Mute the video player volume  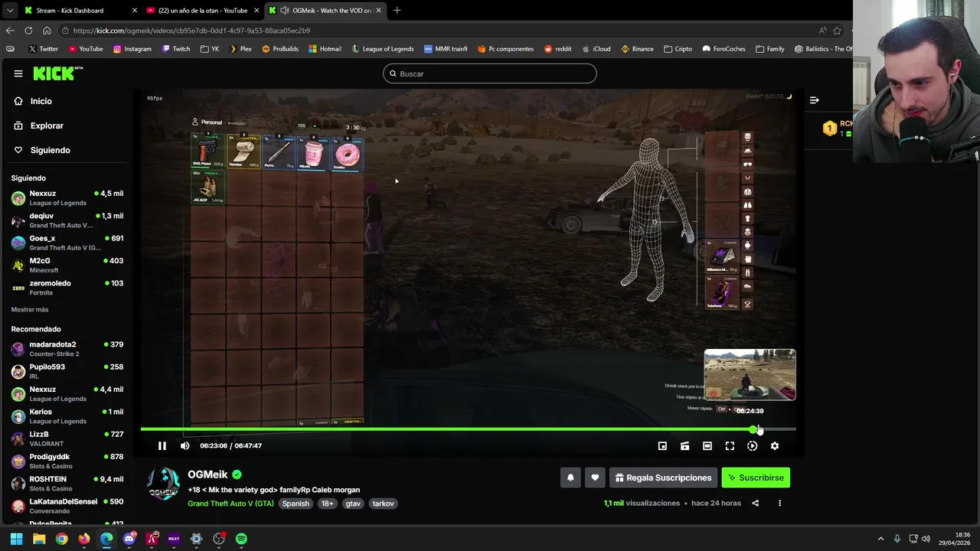[185, 445]
